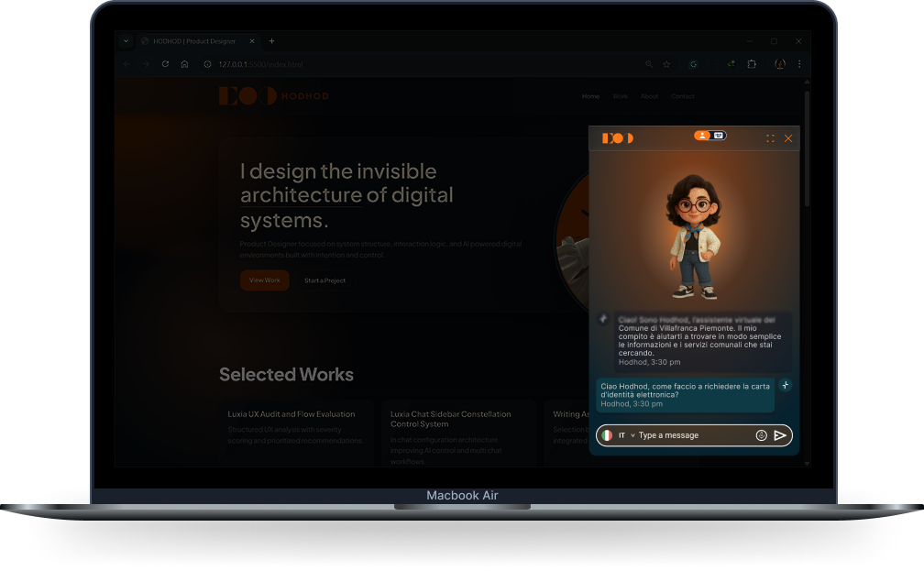Click the sparkle icon beside user message
The image size is (924, 571).
coord(786,385)
